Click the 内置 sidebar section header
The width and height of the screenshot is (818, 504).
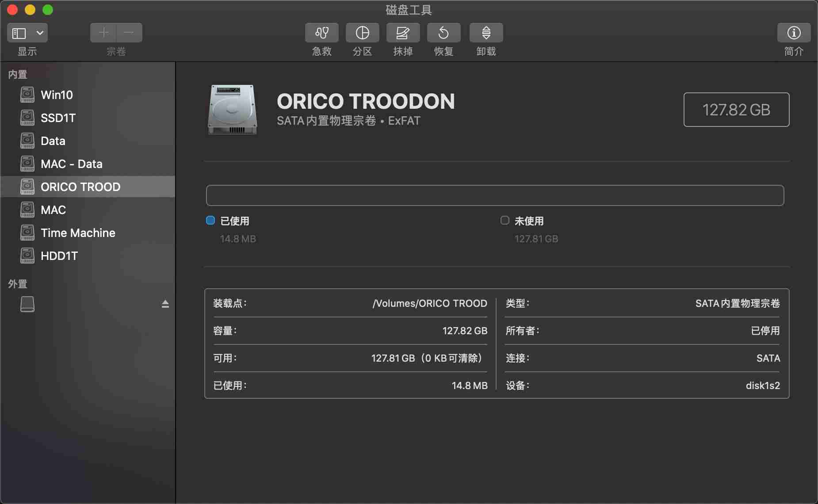point(18,74)
